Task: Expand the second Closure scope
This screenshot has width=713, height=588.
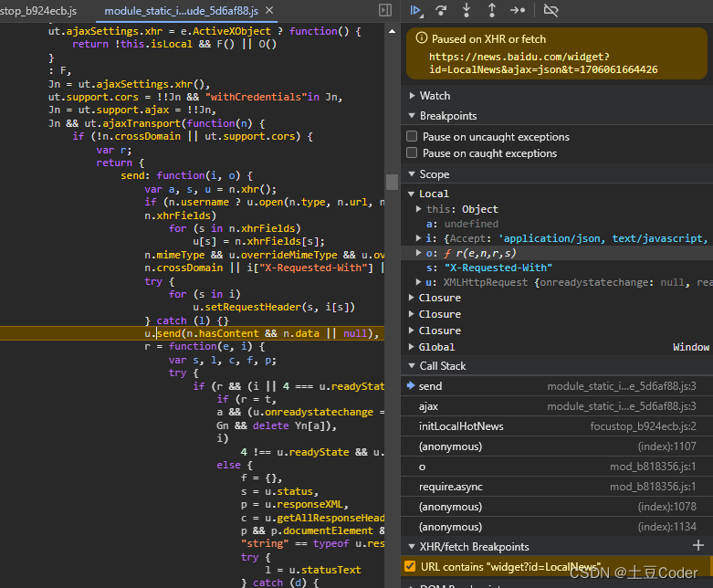Action: 411,314
